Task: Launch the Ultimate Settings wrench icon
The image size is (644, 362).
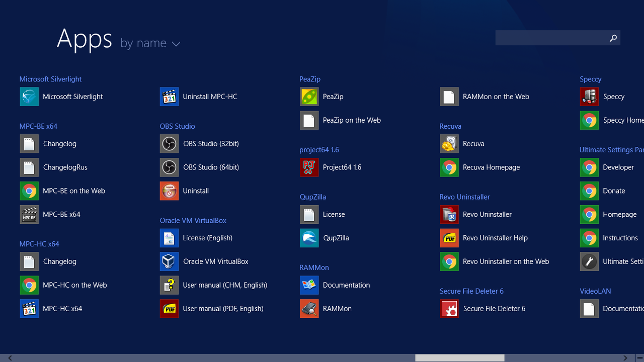Action: [x=589, y=261]
